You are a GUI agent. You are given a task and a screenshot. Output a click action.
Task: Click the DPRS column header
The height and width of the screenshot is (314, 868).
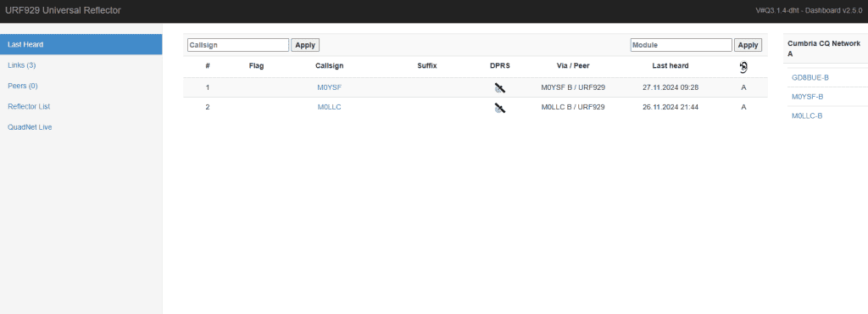coord(500,65)
